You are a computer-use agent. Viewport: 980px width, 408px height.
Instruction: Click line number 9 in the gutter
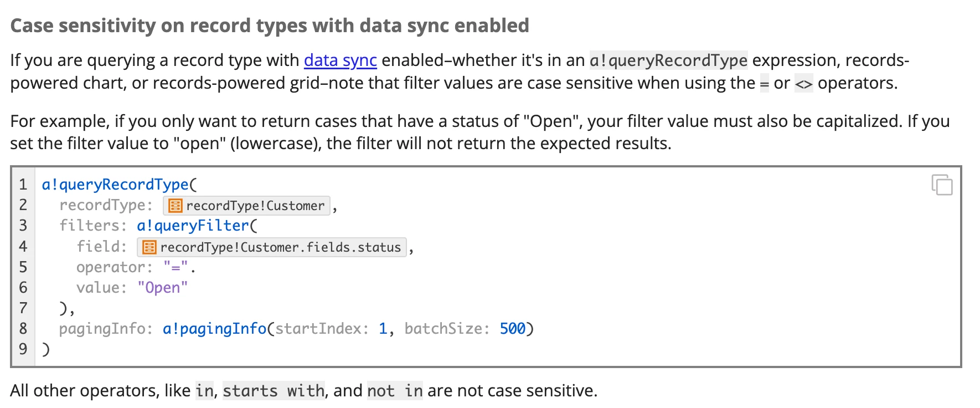(x=23, y=349)
